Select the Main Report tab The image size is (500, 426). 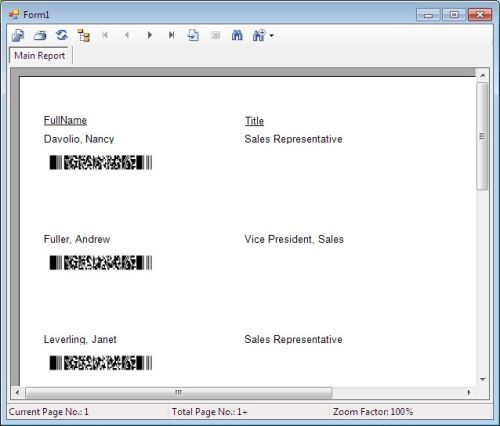[x=40, y=55]
